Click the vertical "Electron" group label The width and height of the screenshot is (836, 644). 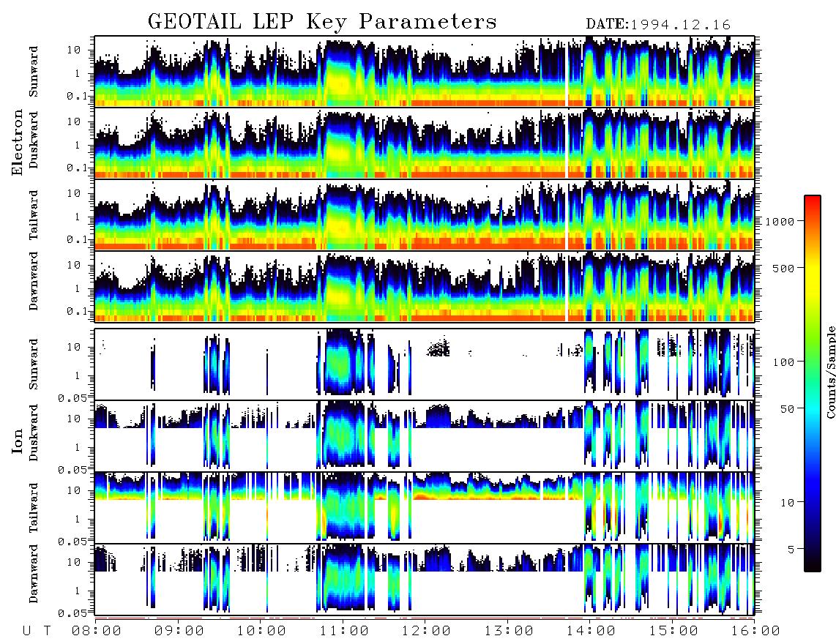(18, 143)
